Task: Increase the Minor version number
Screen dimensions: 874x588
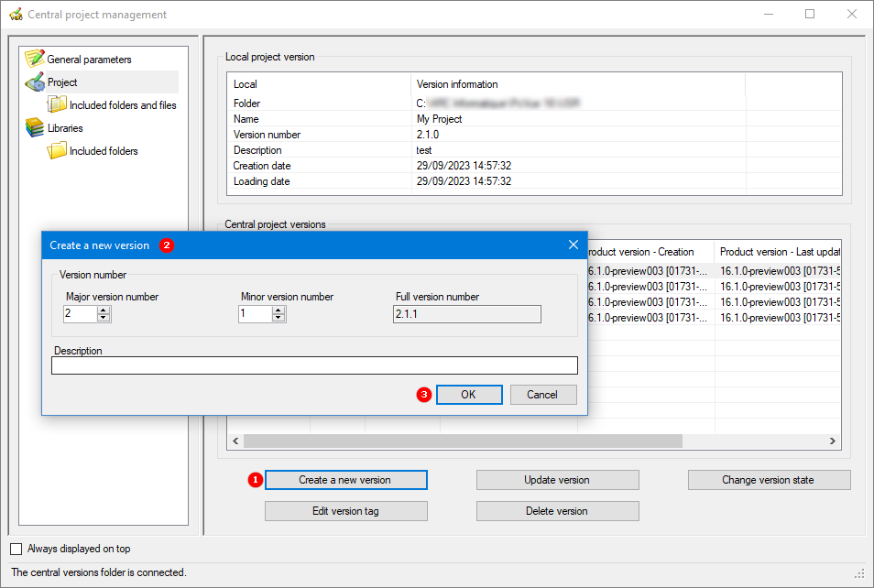Action: (x=279, y=310)
